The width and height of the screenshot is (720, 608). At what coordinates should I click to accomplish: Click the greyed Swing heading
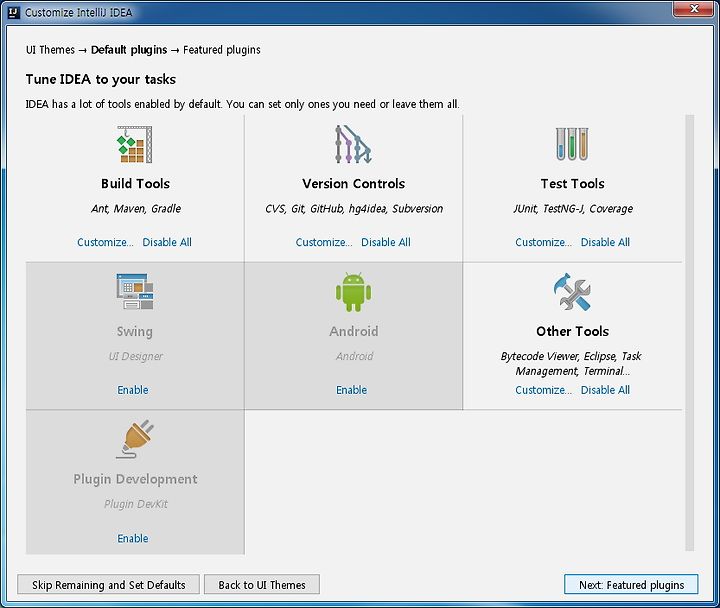pos(135,331)
